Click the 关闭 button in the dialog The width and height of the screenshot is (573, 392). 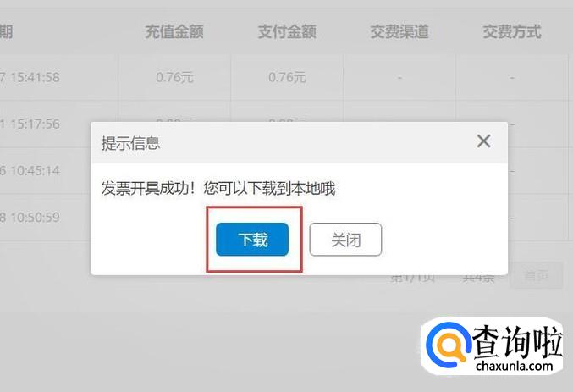[345, 240]
